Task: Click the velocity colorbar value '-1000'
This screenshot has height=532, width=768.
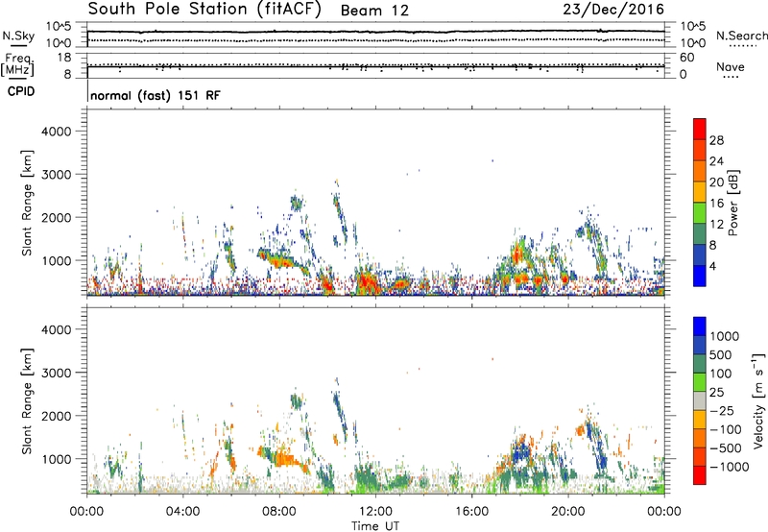Action: tap(729, 467)
